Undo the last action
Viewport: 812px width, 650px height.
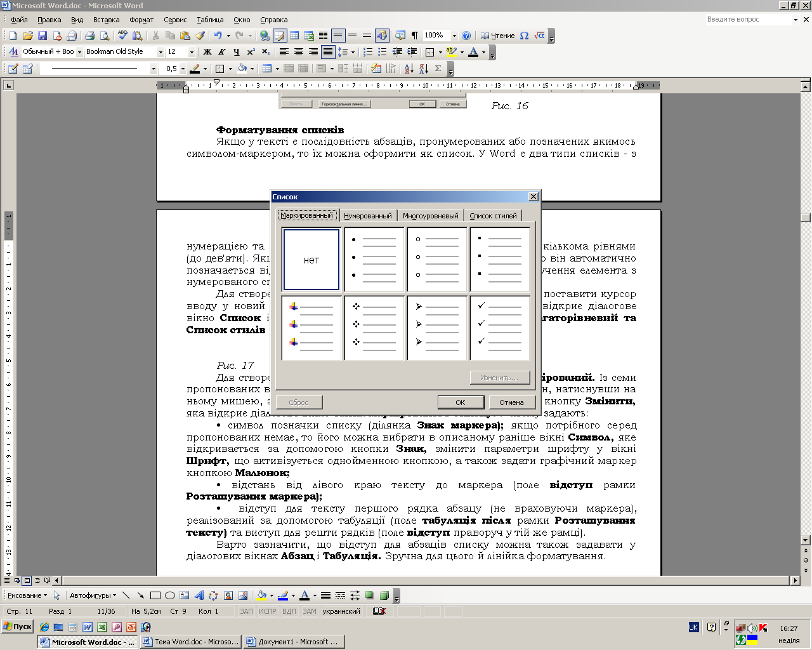pos(218,36)
